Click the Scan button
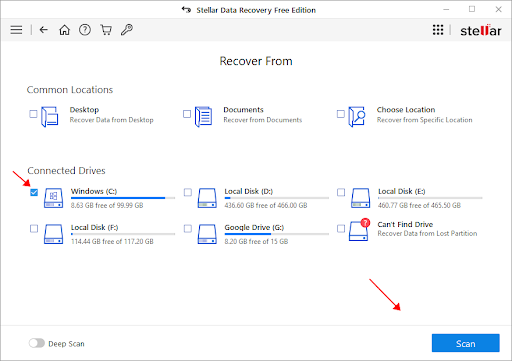This screenshot has width=512, height=361. pos(466,343)
